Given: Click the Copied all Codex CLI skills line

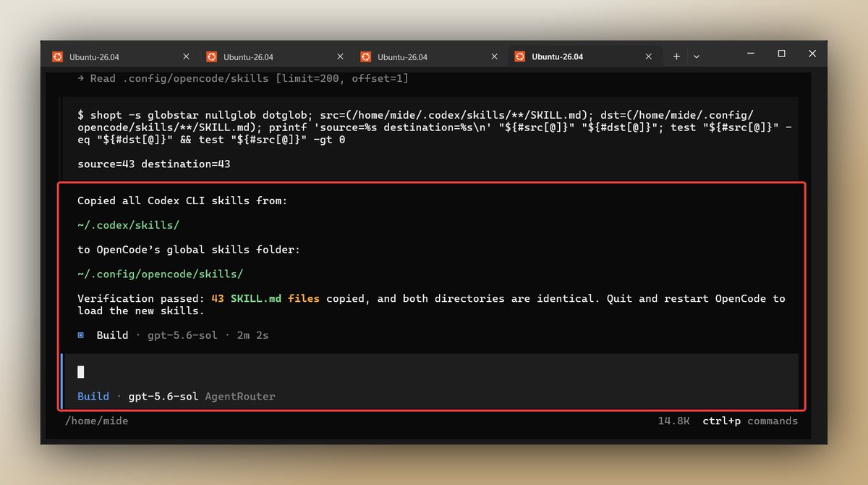Looking at the screenshot, I should [x=182, y=201].
